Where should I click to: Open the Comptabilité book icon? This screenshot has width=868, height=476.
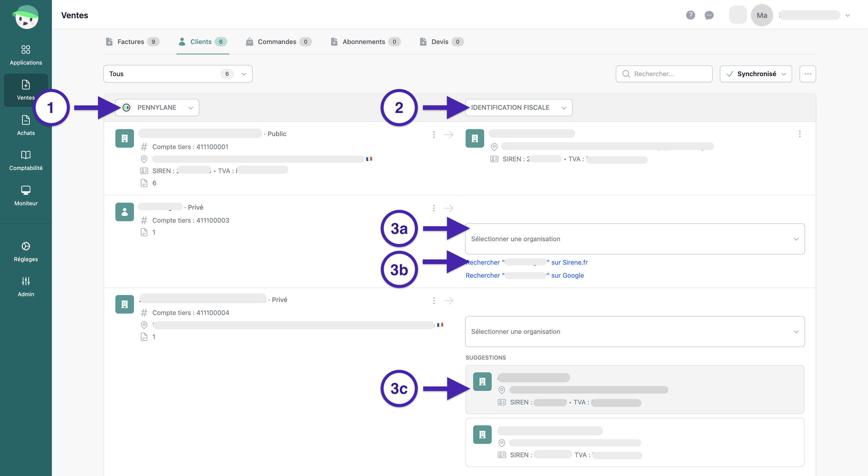26,155
